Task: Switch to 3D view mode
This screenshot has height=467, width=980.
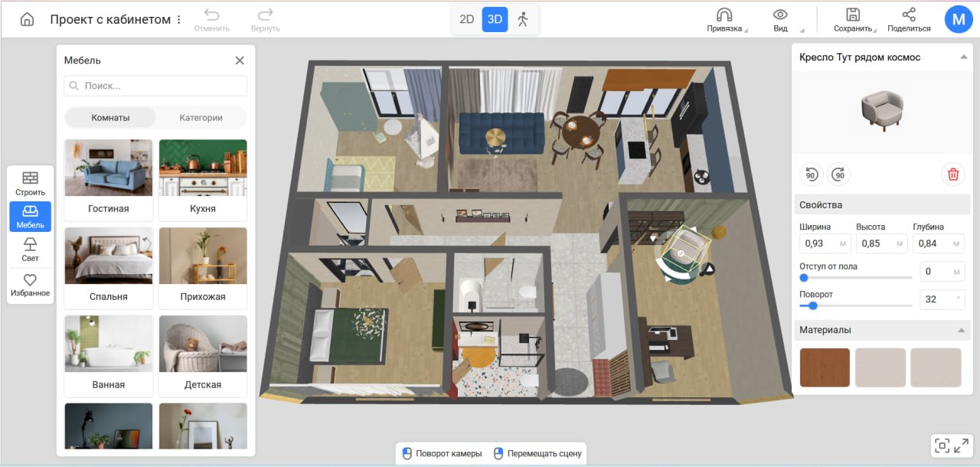Action: [x=495, y=19]
